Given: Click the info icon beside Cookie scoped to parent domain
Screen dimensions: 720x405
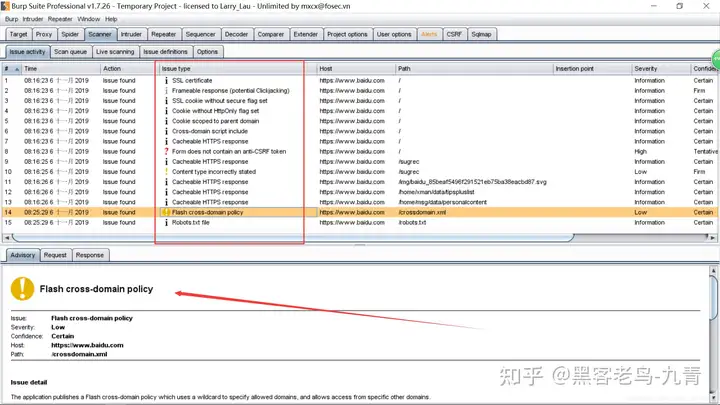Looking at the screenshot, I should 166,121.
